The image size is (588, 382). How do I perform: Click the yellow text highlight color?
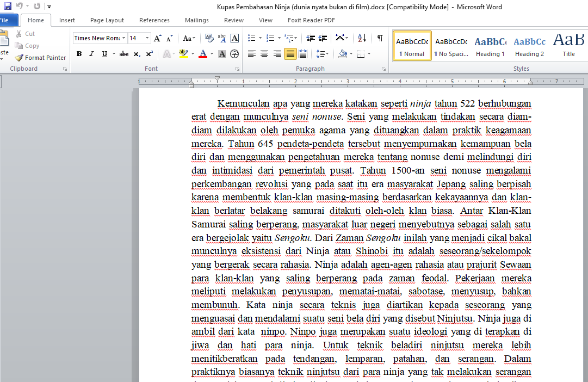pyautogui.click(x=183, y=54)
